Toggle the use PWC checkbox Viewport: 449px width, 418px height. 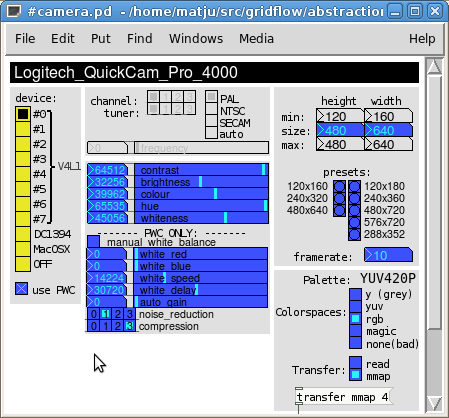(x=22, y=289)
